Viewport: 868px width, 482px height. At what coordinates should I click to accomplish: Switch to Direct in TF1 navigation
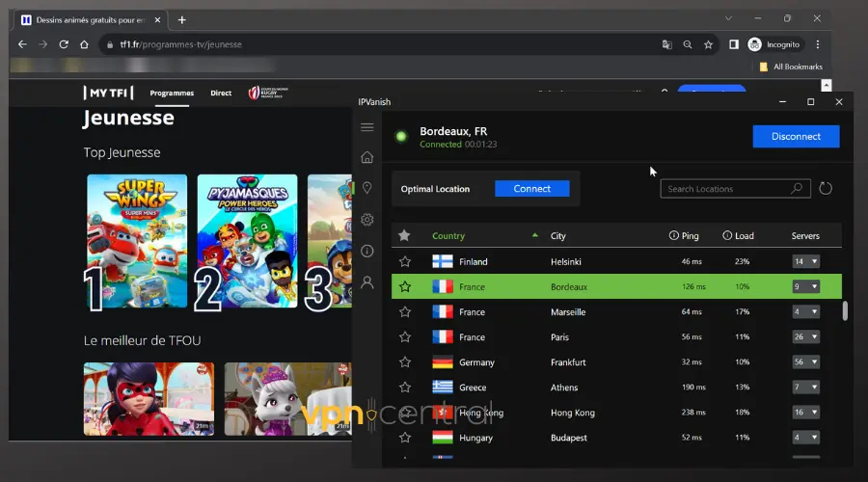click(x=221, y=94)
